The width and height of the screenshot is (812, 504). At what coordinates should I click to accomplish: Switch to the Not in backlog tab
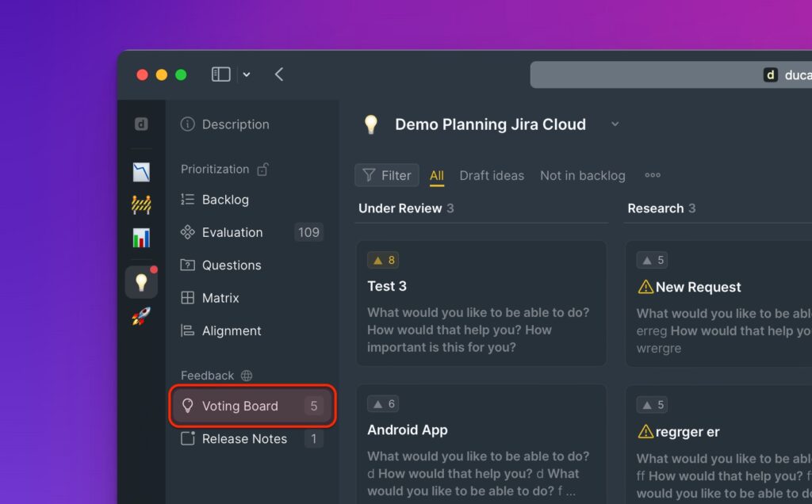(582, 176)
